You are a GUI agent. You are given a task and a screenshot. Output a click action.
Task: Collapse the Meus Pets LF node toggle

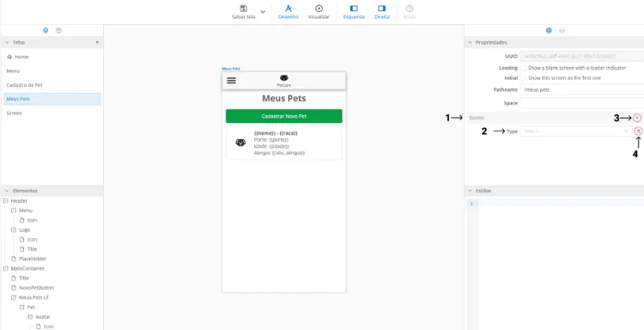click(x=14, y=297)
